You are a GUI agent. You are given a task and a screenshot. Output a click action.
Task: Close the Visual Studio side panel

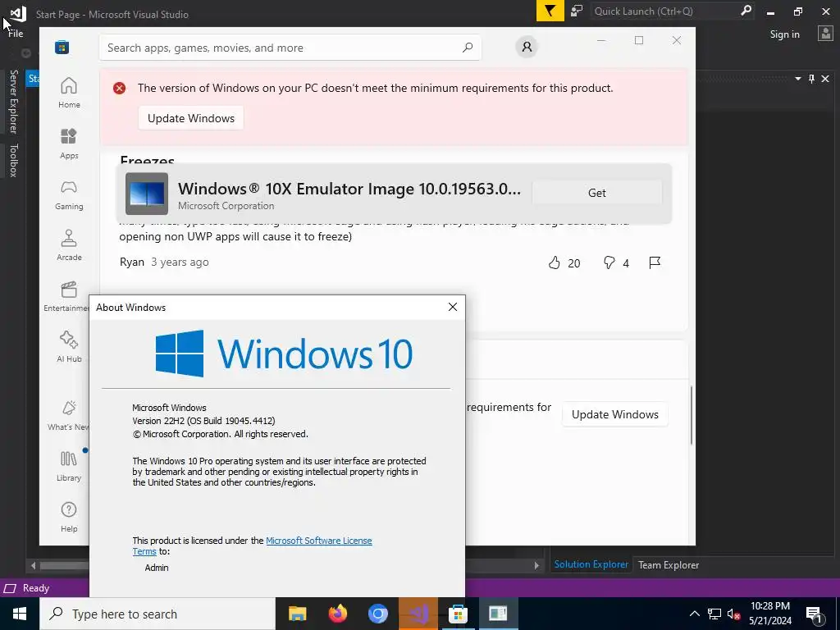coord(825,79)
